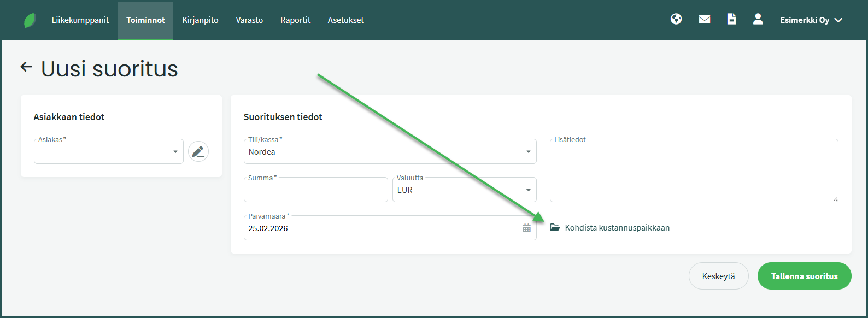Open the envelope messages icon
Screen dimensions: 868x318
click(705, 19)
